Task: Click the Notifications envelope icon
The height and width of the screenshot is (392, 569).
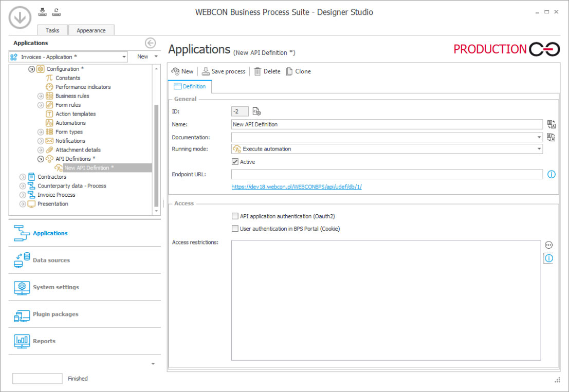Action: coord(49,141)
